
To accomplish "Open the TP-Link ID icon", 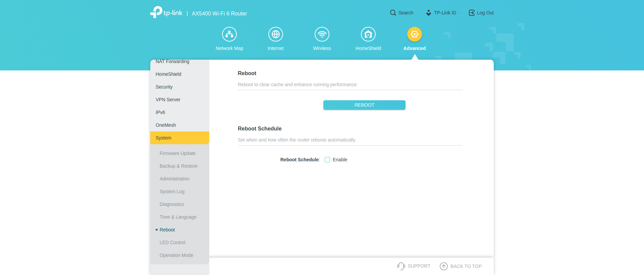I will (x=429, y=13).
